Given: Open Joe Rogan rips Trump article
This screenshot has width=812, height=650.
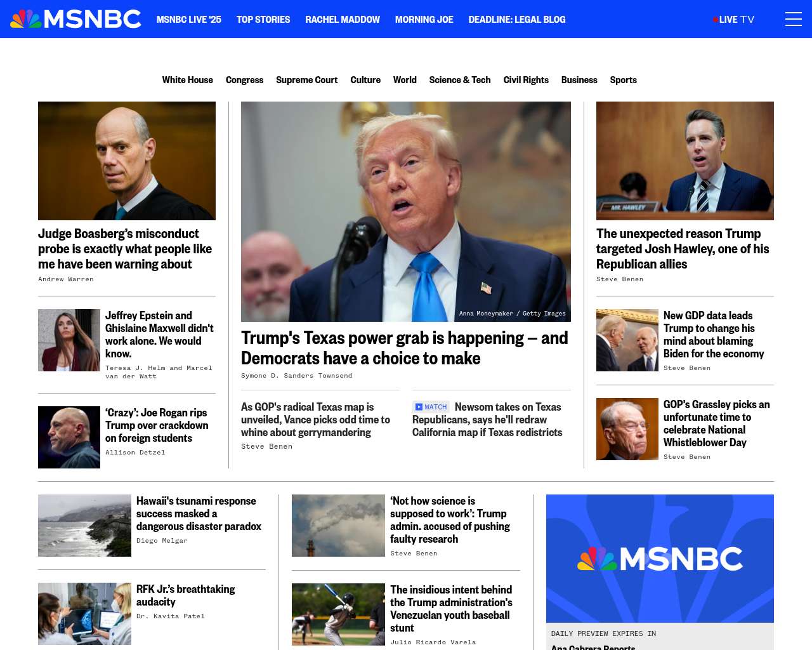Looking at the screenshot, I should point(157,425).
